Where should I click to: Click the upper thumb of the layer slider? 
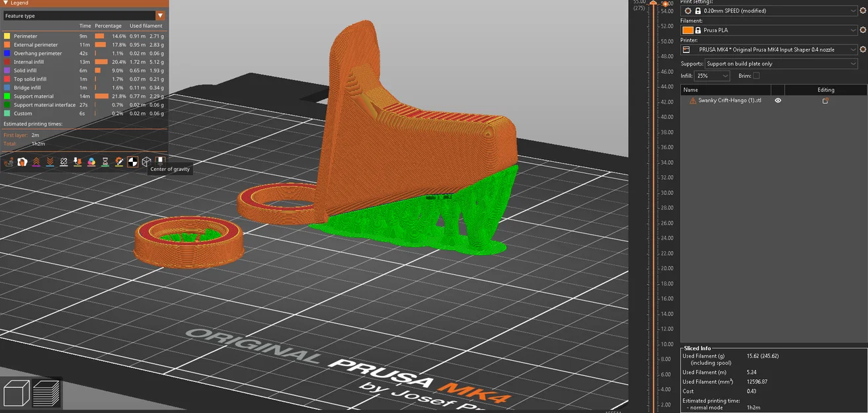coord(654,4)
